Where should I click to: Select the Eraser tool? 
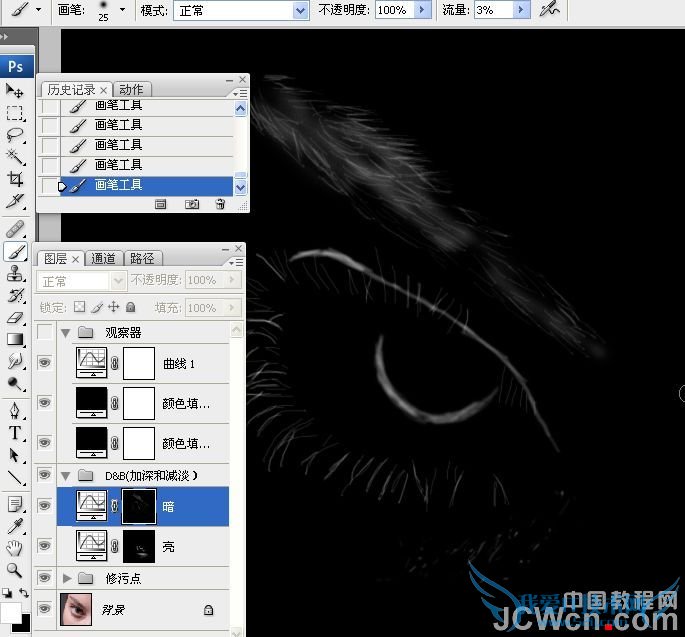tap(14, 318)
